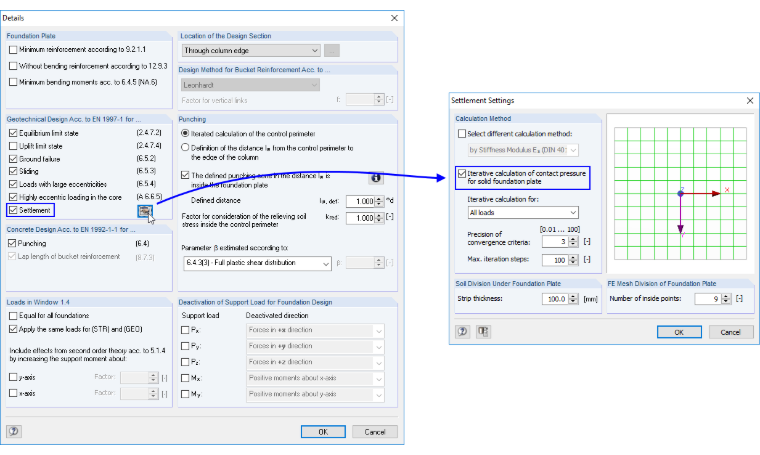Open Forces in +x direction dropdown

click(315, 330)
